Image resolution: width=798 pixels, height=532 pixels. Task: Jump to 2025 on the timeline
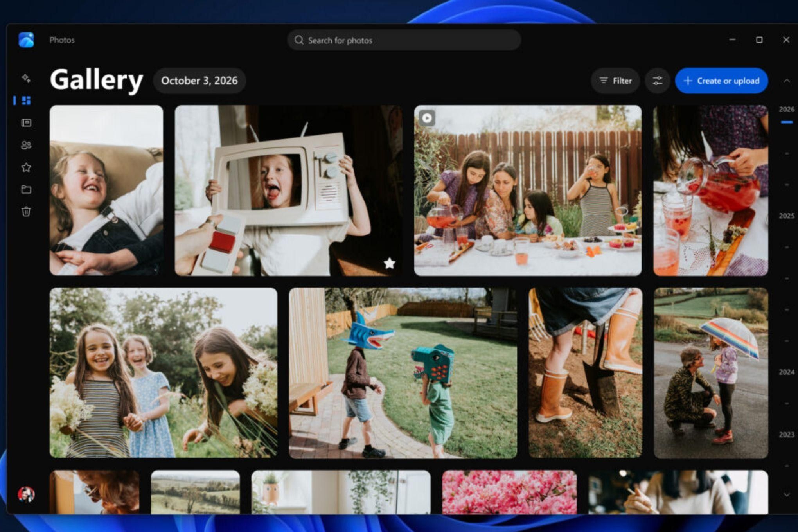click(x=786, y=216)
